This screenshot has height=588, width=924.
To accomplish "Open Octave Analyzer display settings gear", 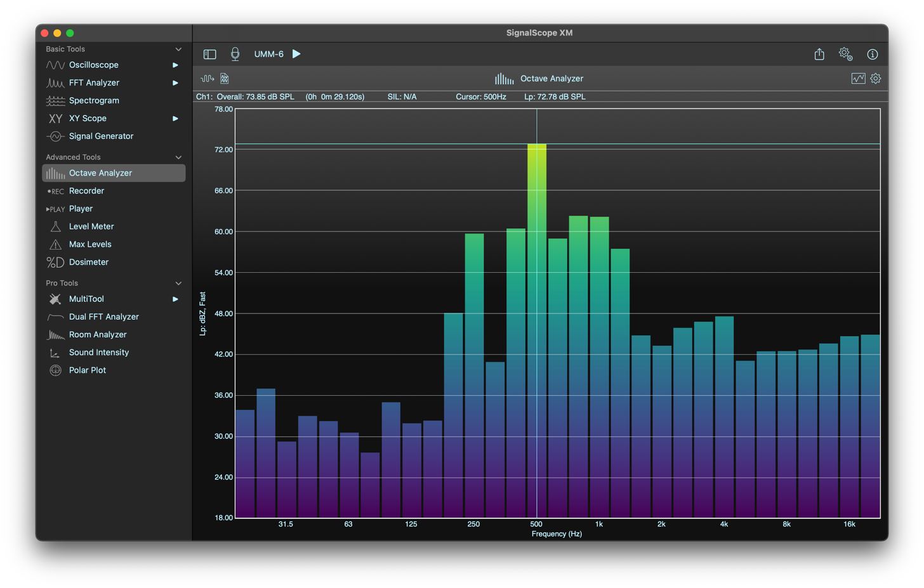I will coord(876,79).
